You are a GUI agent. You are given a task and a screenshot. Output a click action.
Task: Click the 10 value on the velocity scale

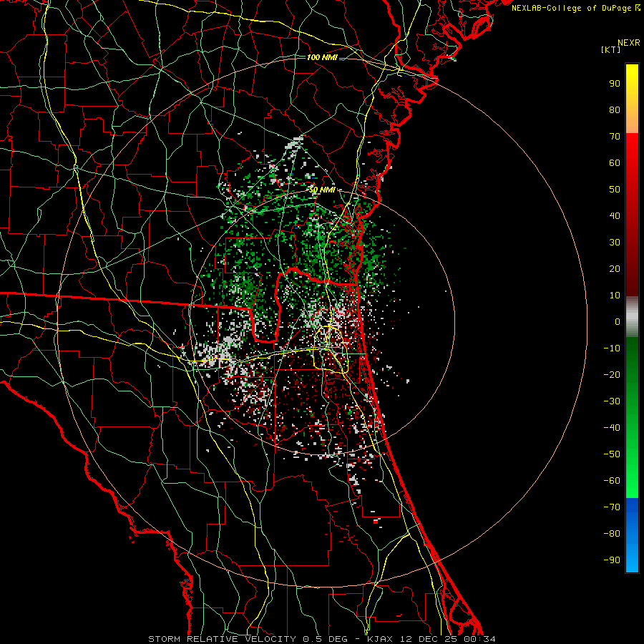615,296
